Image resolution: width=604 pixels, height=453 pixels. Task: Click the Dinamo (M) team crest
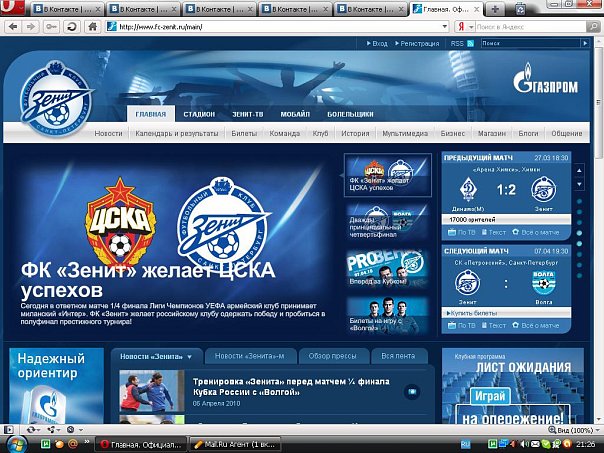click(x=467, y=189)
